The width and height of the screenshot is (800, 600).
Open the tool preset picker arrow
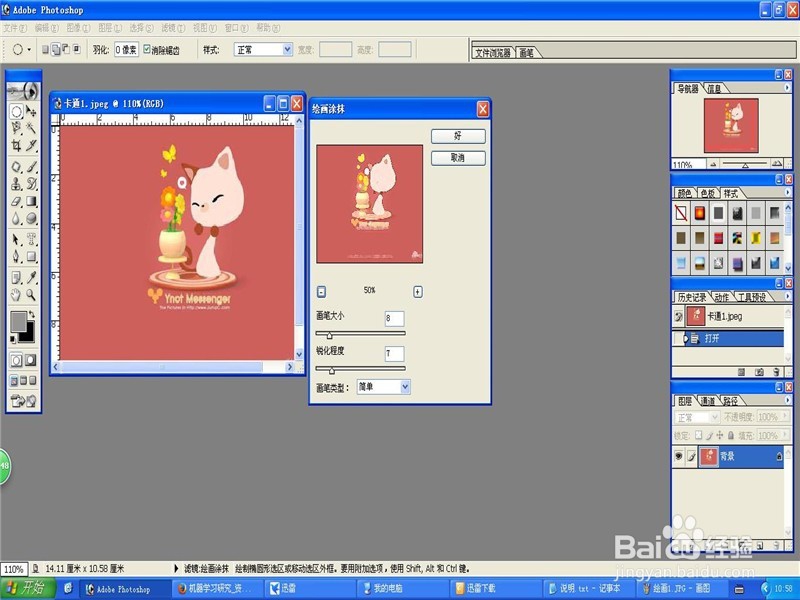(29, 49)
